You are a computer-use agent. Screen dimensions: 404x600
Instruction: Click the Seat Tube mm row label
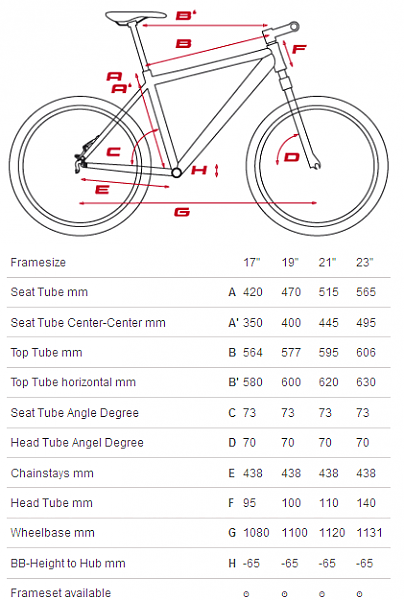pos(49,292)
